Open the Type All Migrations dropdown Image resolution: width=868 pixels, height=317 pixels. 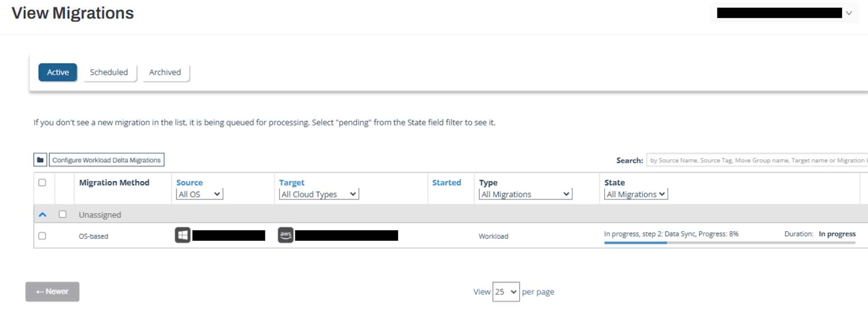[x=526, y=194]
